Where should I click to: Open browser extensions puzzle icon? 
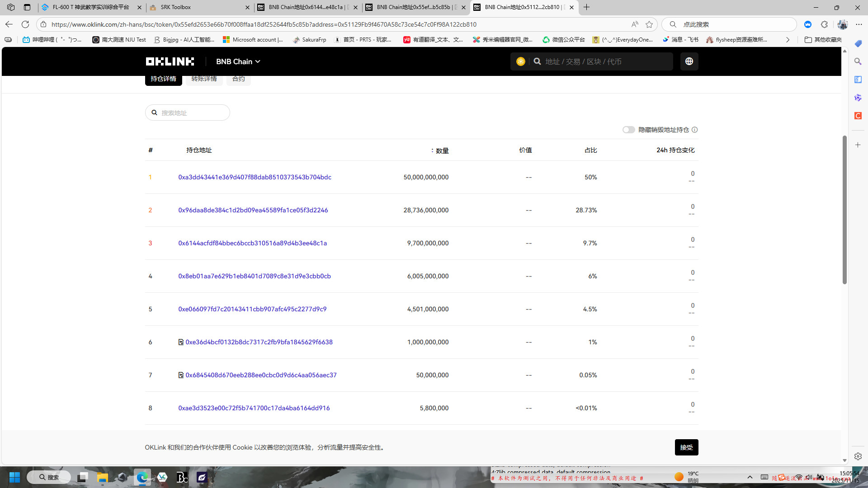tap(824, 24)
